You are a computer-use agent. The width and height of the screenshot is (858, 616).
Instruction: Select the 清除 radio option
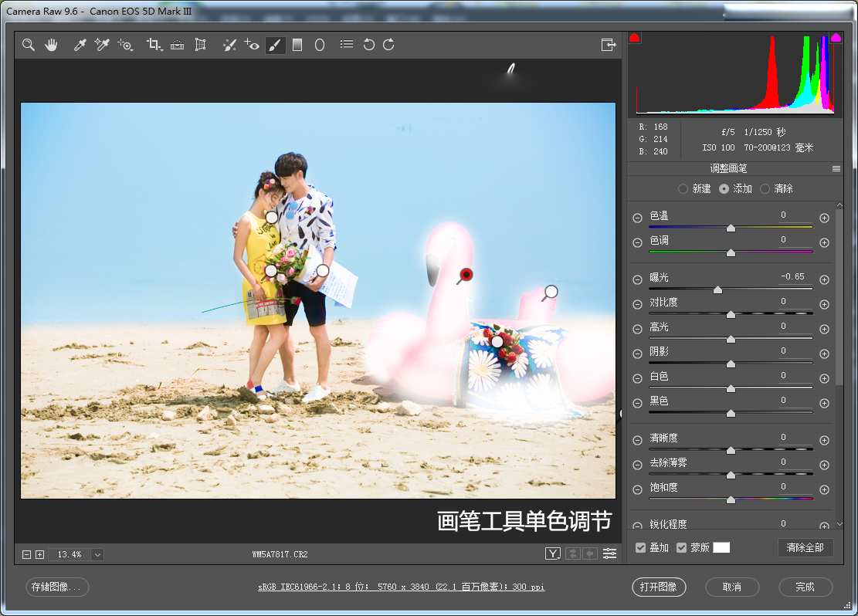pos(765,189)
